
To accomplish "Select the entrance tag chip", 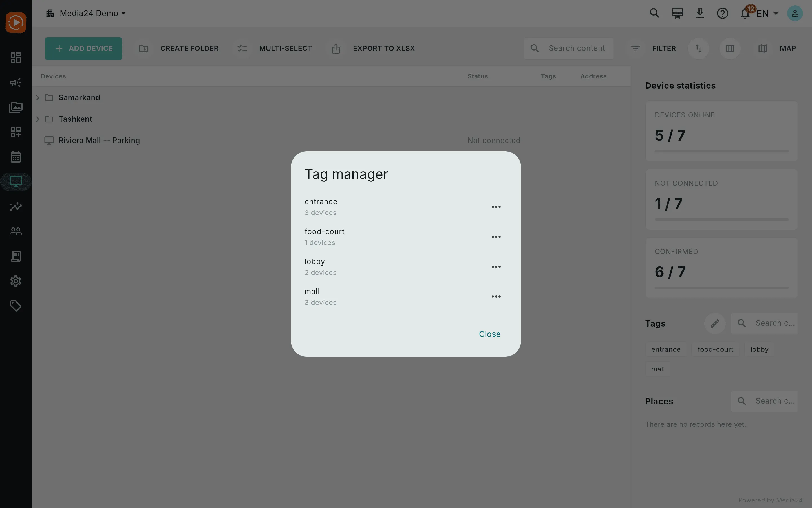I will 666,349.
